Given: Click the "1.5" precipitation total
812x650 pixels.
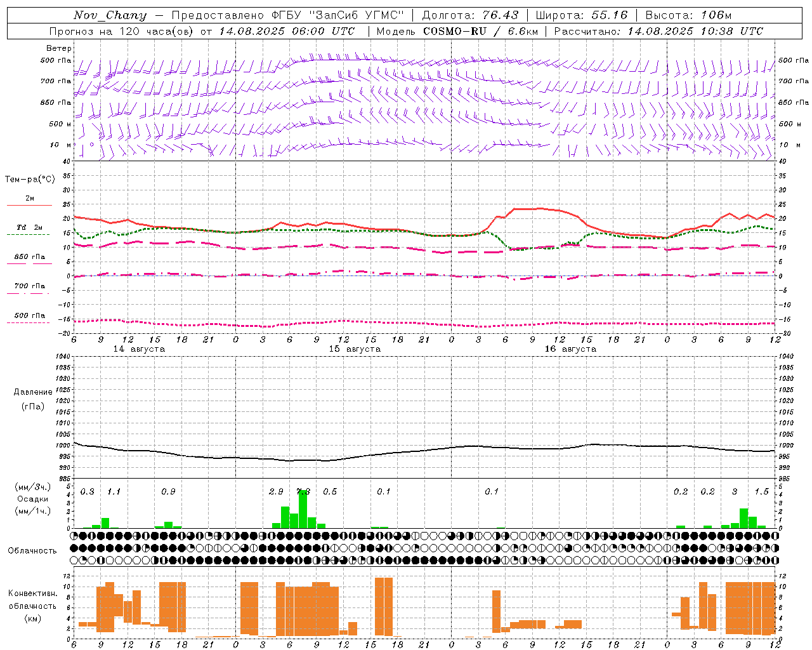Looking at the screenshot, I should tap(761, 492).
